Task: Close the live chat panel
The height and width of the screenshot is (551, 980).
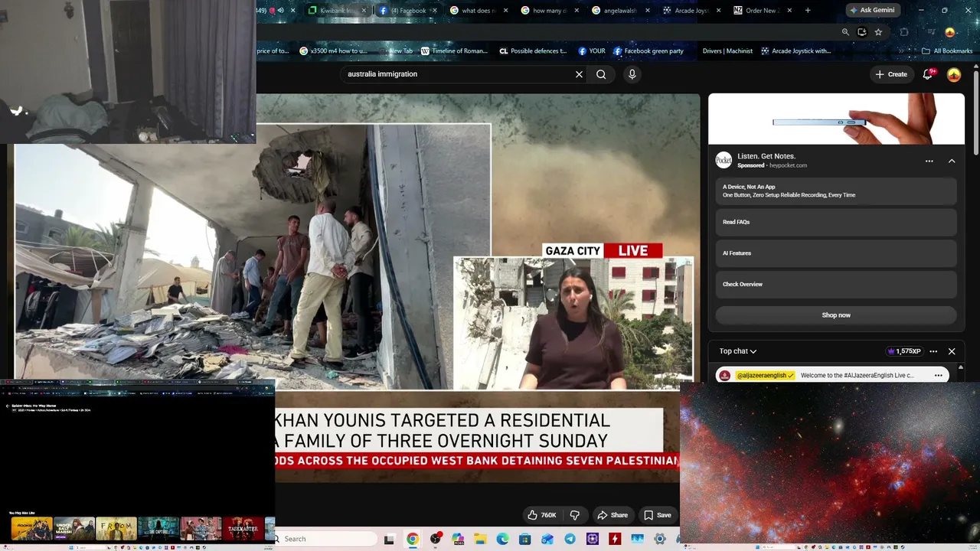Action: [952, 351]
